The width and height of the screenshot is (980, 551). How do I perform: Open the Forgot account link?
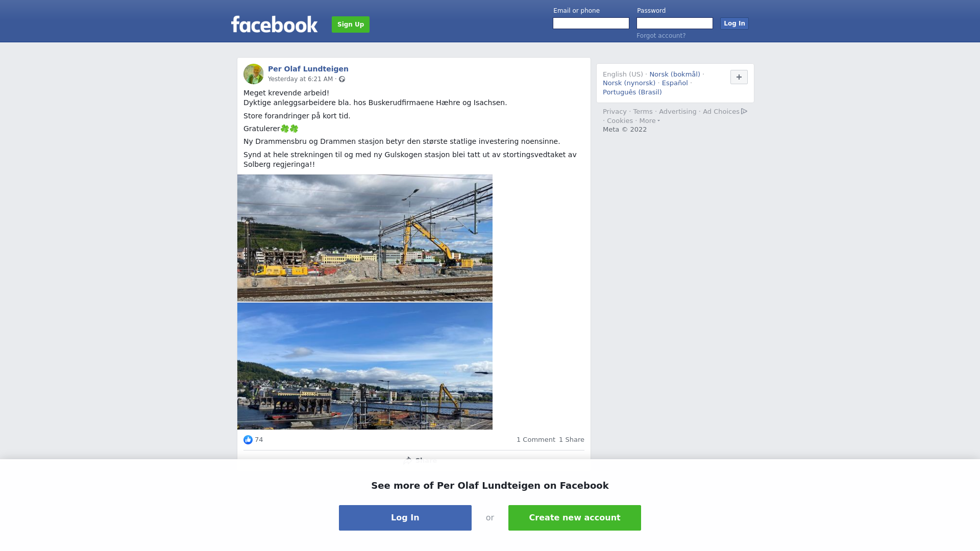(x=661, y=36)
